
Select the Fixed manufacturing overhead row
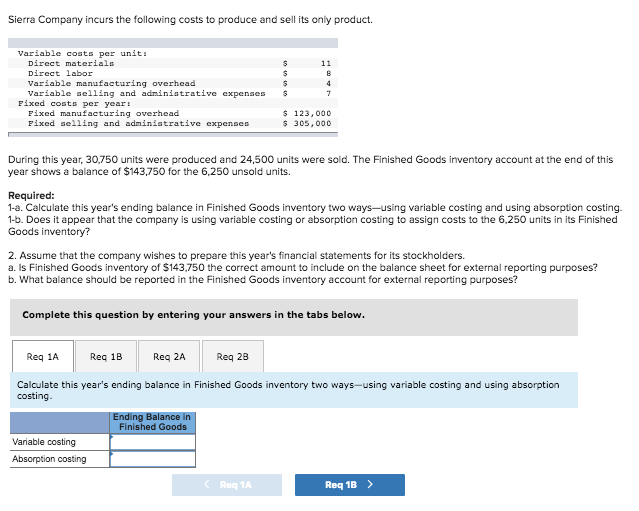pyautogui.click(x=173, y=113)
